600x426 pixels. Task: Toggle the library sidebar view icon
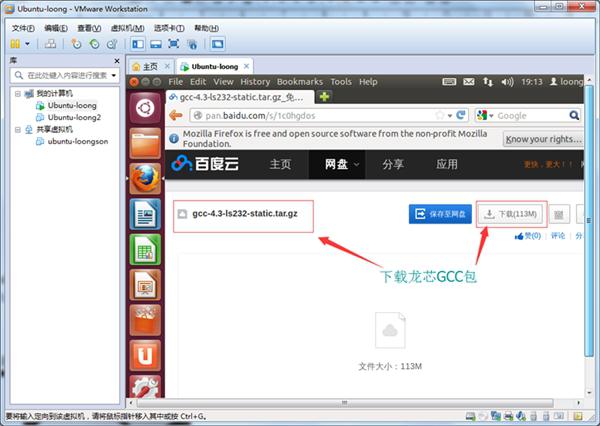pyautogui.click(x=138, y=44)
